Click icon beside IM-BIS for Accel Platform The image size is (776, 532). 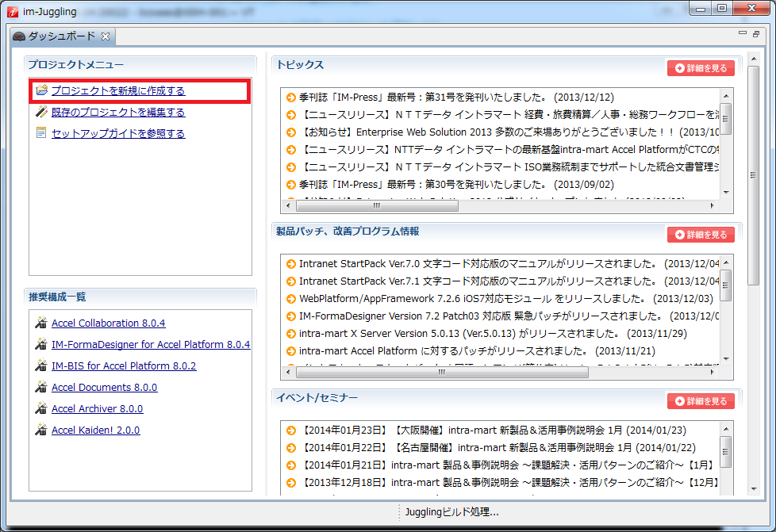coord(41,366)
